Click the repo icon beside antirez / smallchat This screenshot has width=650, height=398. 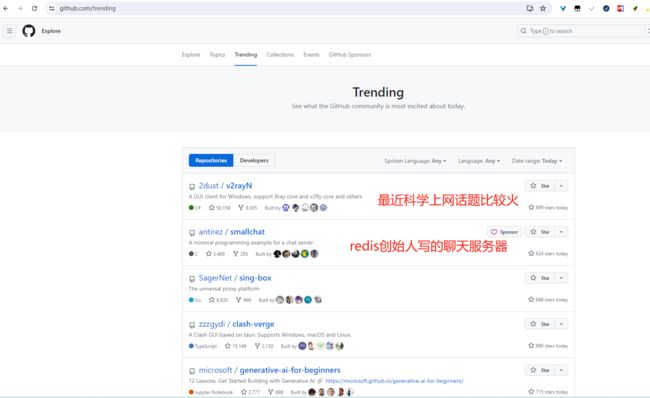[192, 233]
